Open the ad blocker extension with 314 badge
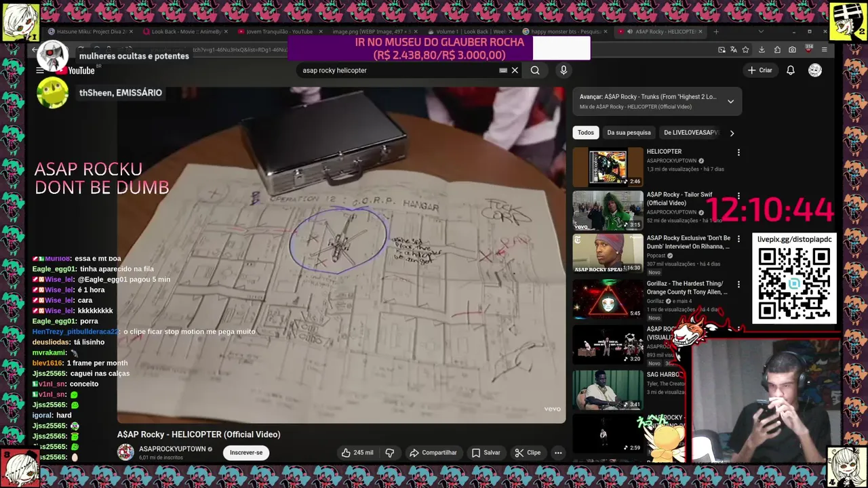The image size is (868, 488). click(x=808, y=49)
